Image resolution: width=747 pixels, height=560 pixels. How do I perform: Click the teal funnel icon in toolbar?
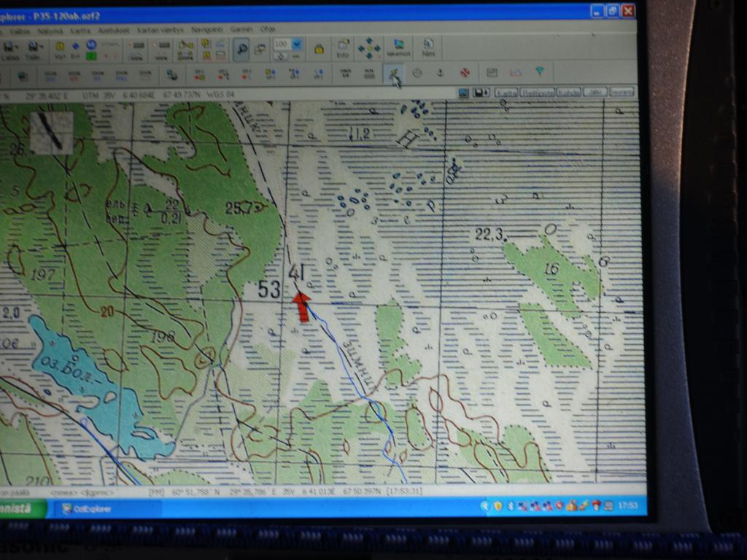539,71
